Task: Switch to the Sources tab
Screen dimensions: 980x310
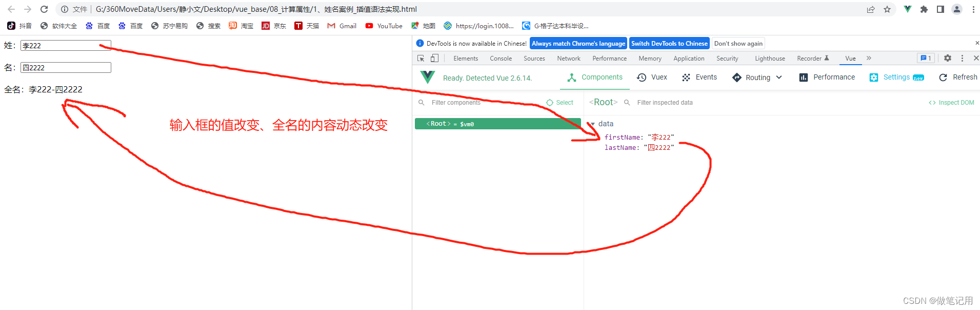Action: pos(534,59)
